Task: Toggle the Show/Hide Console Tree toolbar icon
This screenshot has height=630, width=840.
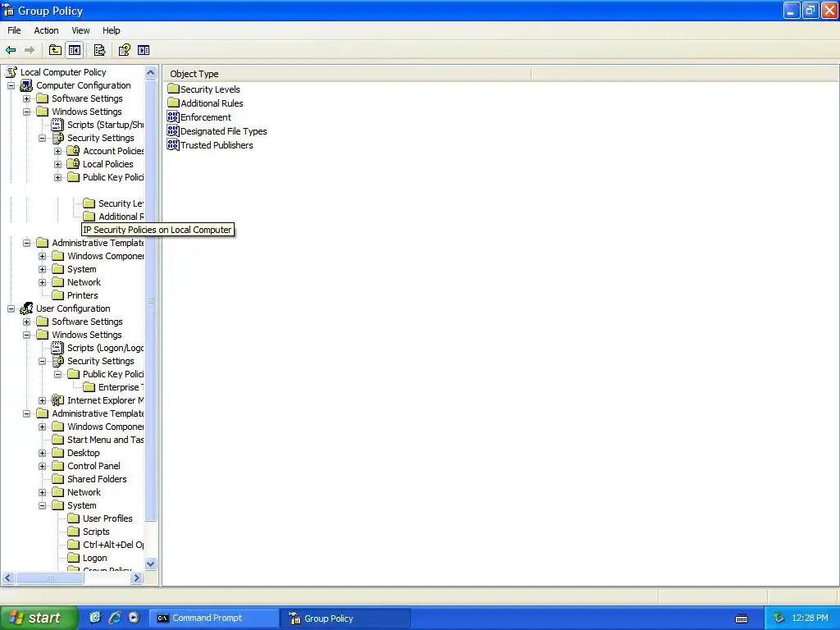Action: [75, 50]
